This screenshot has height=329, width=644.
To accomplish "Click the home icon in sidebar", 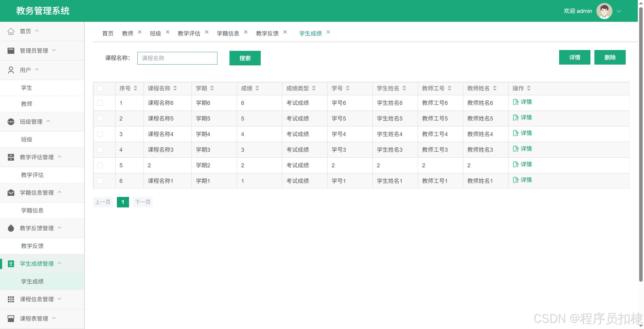I will [11, 31].
